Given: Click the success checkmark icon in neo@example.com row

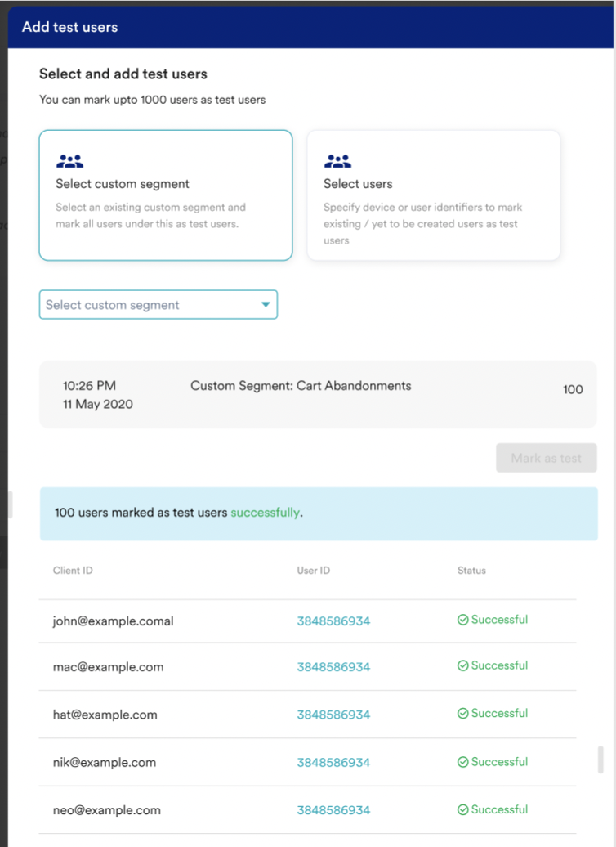Looking at the screenshot, I should [462, 809].
